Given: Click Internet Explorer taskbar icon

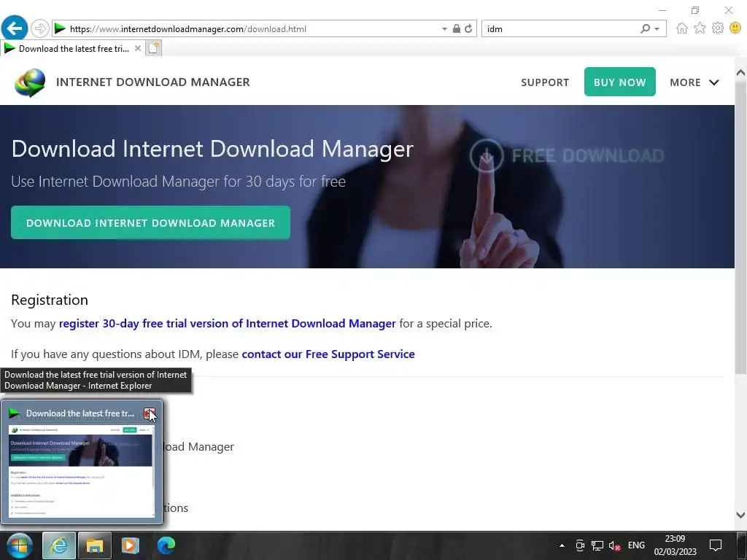Looking at the screenshot, I should pos(58,545).
